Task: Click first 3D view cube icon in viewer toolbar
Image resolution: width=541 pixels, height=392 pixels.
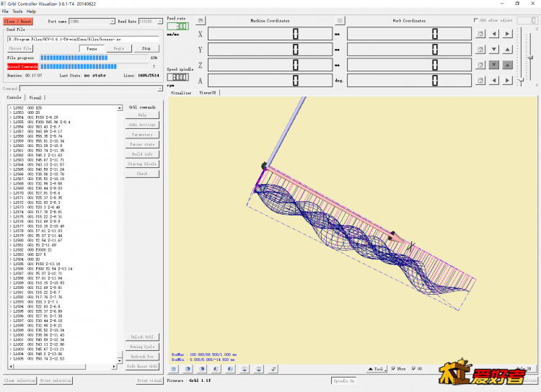Action: click(x=174, y=369)
